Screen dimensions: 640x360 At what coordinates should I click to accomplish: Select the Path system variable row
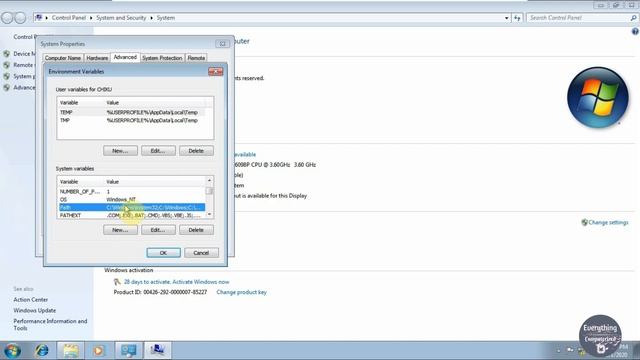(x=131, y=207)
